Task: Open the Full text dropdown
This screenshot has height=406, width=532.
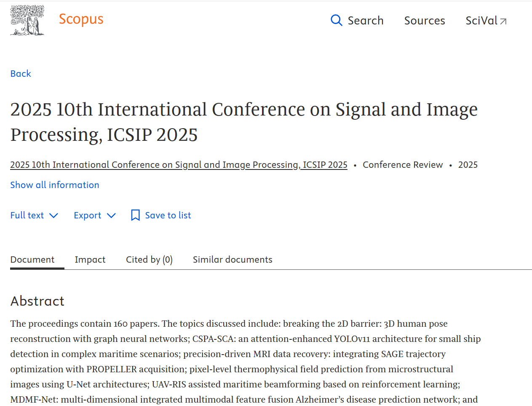Action: click(x=27, y=215)
